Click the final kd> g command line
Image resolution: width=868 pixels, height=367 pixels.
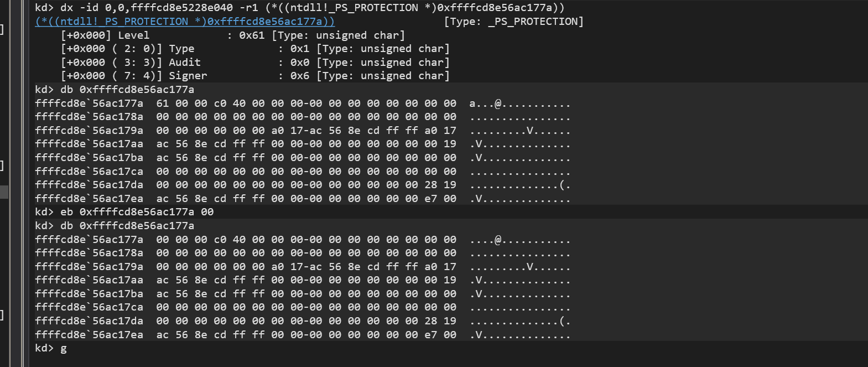63,348
